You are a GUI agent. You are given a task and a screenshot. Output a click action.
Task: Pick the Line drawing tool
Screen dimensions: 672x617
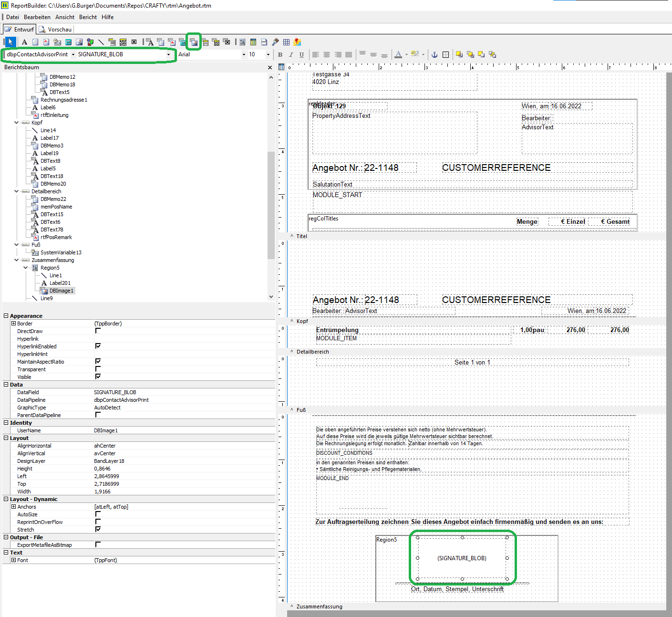pyautogui.click(x=101, y=42)
